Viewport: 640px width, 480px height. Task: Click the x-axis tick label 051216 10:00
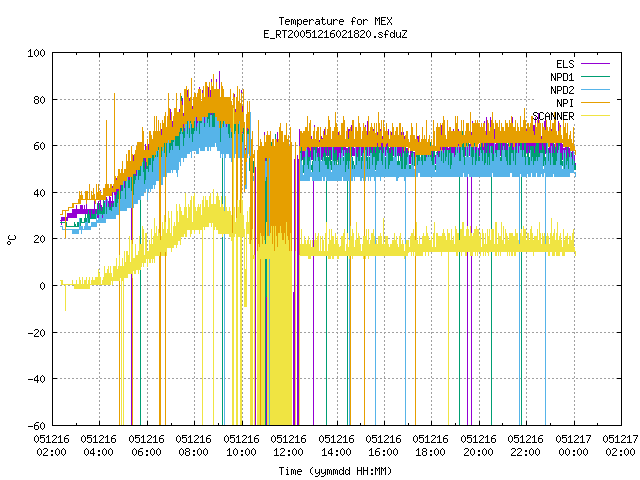(241, 446)
